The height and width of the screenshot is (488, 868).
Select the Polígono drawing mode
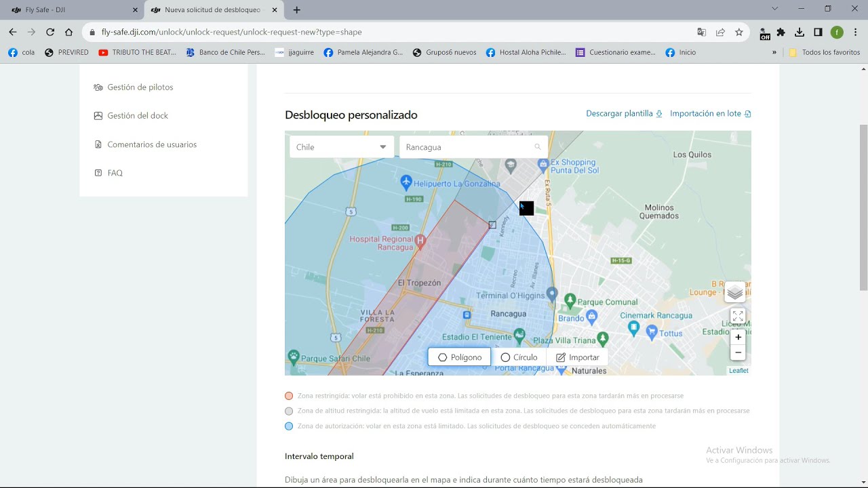pyautogui.click(x=459, y=357)
